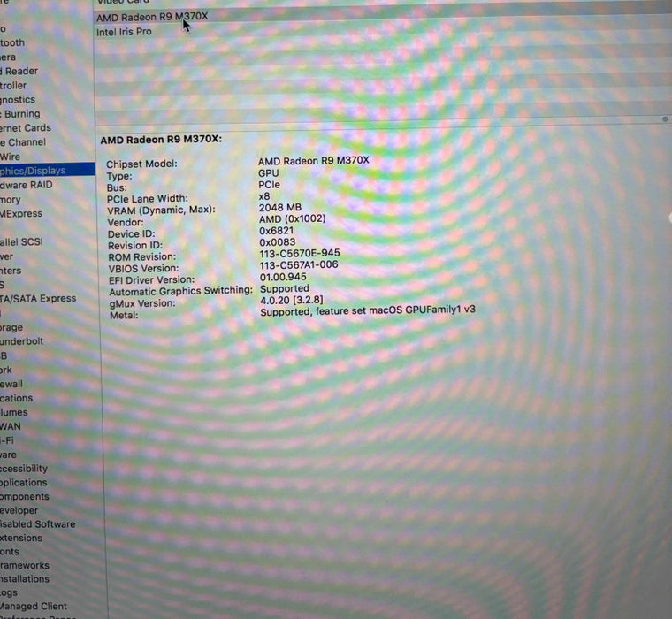Open WWAN in the sidebar
This screenshot has height=619, width=672.
(11, 426)
